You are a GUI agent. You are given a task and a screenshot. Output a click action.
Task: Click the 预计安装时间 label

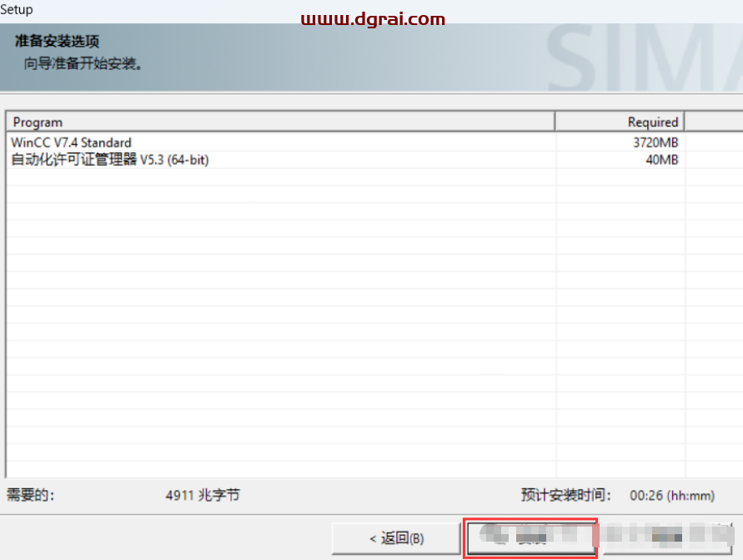566,495
